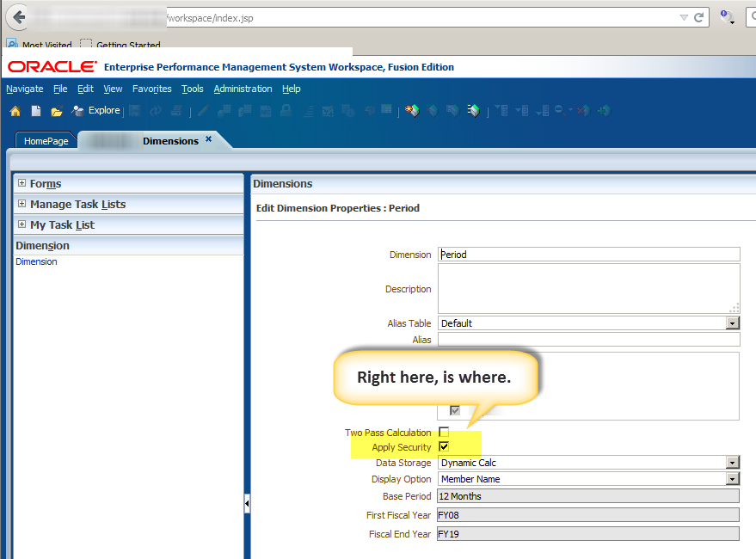Click the First Fiscal Year FY08 field
This screenshot has width=756, height=559.
(x=587, y=515)
